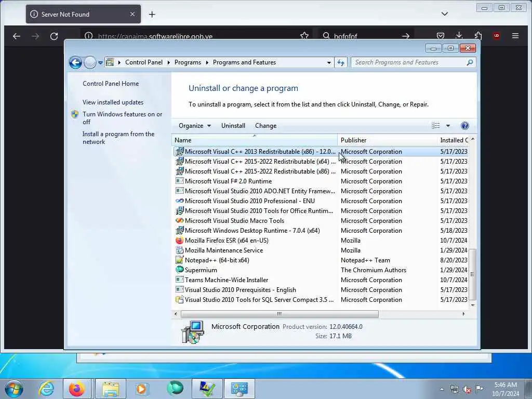The height and width of the screenshot is (399, 532).
Task: Click horizontal scrollbar thumb under program list
Action: point(280,314)
